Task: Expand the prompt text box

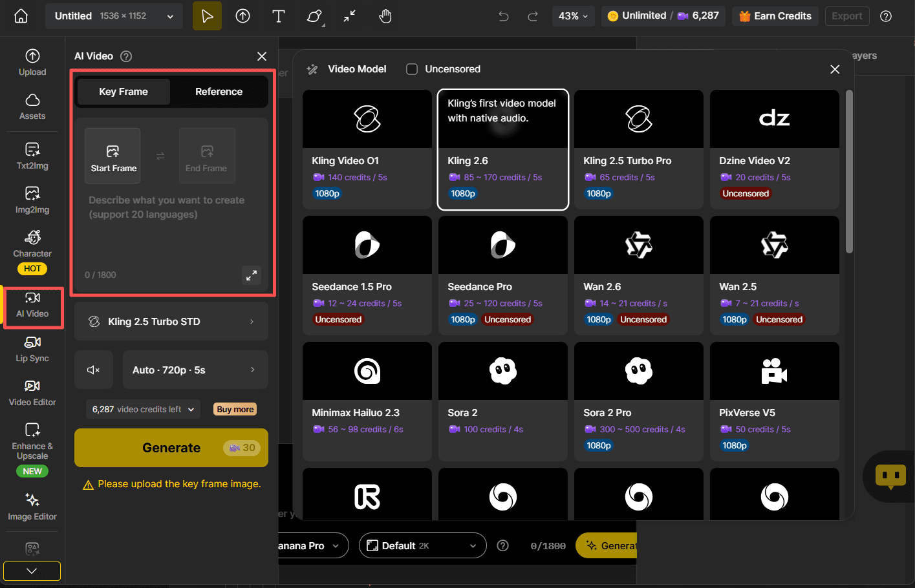Action: click(x=252, y=275)
